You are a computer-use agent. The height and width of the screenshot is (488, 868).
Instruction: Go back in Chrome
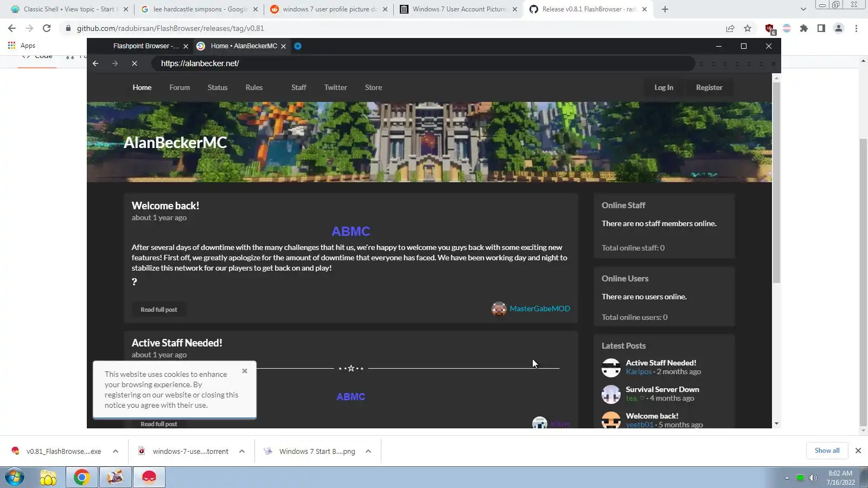point(12,28)
